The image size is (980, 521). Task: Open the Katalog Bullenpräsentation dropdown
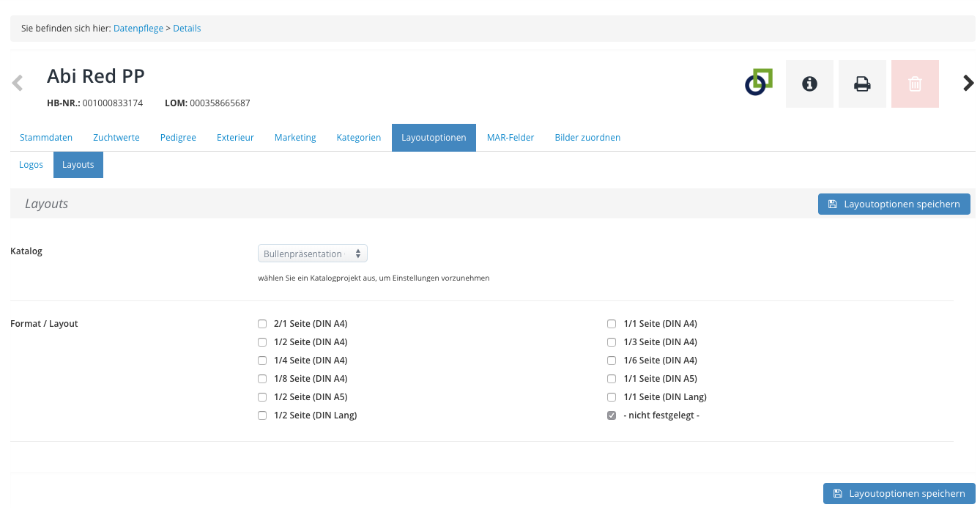coord(313,254)
